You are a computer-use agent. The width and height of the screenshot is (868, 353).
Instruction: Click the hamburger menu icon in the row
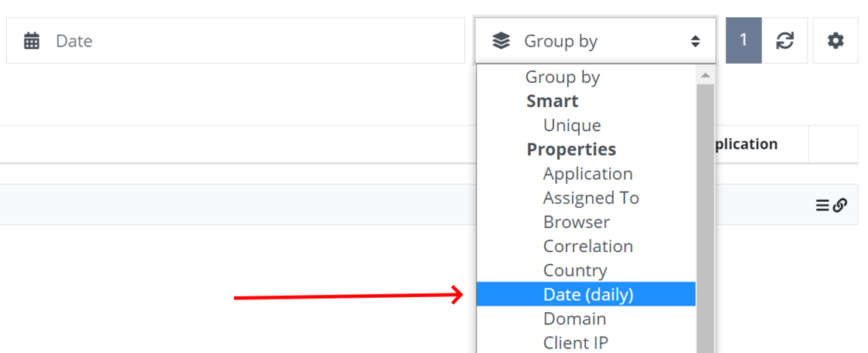point(822,206)
